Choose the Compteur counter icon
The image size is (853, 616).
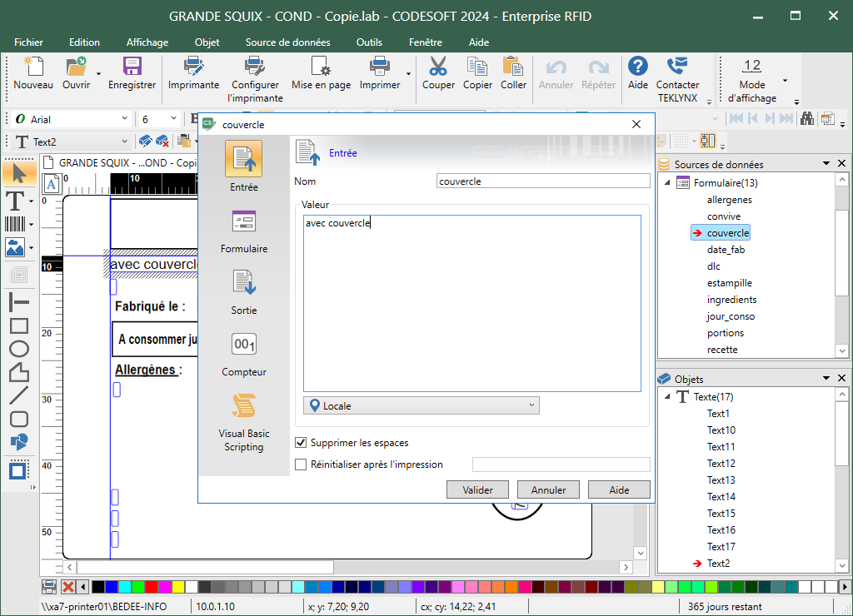[x=243, y=345]
